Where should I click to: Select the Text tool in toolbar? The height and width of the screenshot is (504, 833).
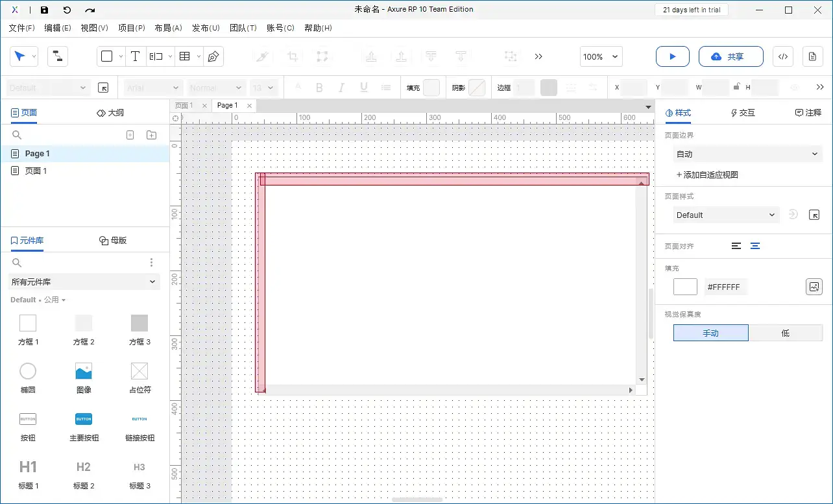[135, 56]
